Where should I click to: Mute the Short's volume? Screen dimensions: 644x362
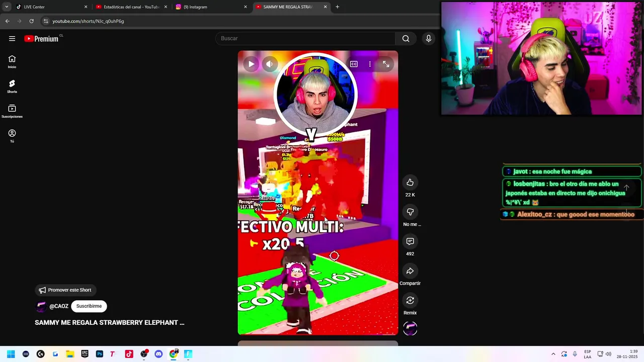click(270, 64)
